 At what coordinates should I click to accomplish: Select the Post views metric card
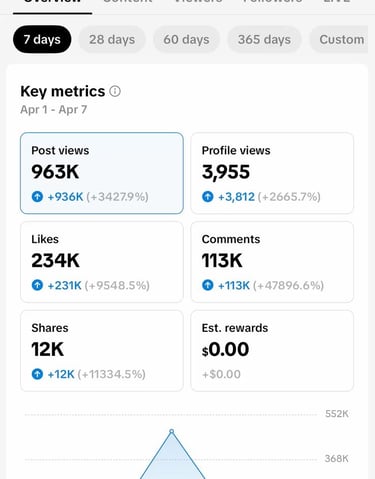click(x=102, y=173)
